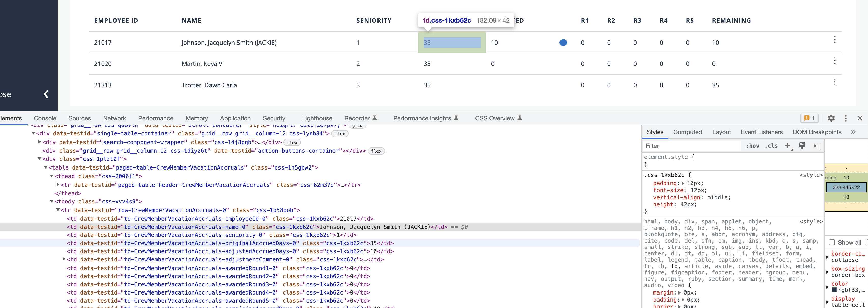Expand the adjustmentComment-0 td node
The width and height of the screenshot is (868, 308).
point(64,259)
